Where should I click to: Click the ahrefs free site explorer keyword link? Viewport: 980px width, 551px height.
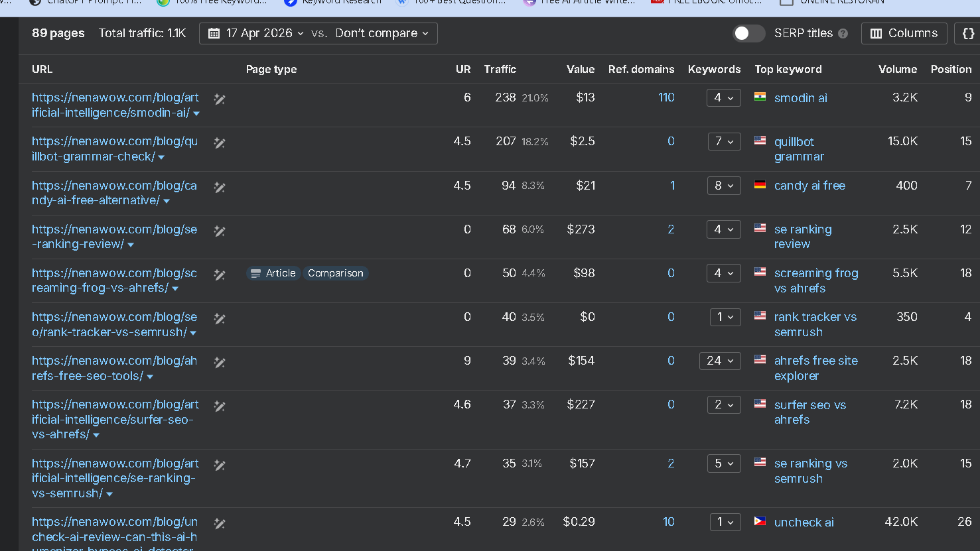click(x=816, y=368)
